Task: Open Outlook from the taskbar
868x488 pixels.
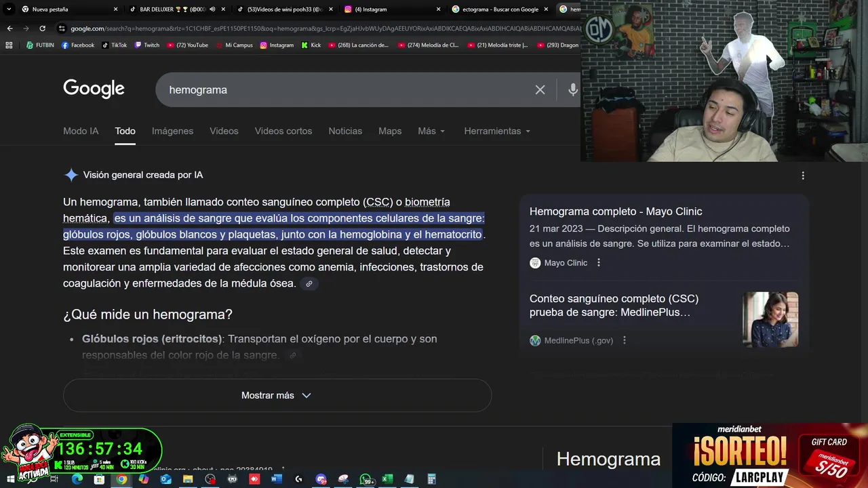Action: click(x=165, y=479)
